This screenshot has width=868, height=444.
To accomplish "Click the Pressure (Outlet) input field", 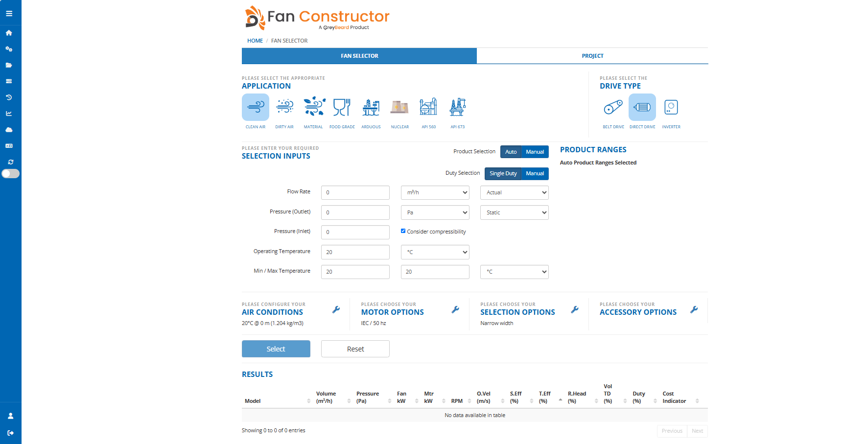I will (x=355, y=212).
